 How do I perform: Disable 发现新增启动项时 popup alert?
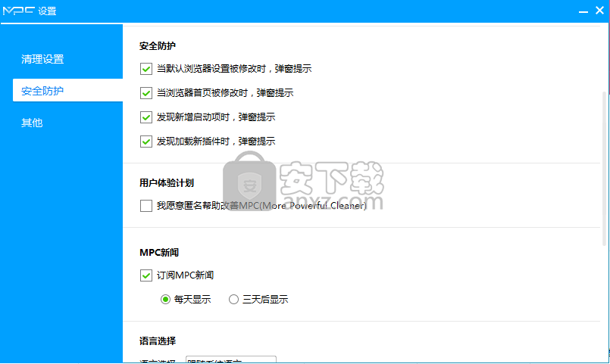146,117
